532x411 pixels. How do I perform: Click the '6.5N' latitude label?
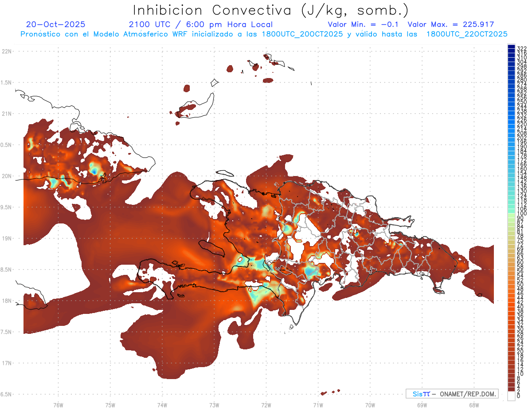7,394
